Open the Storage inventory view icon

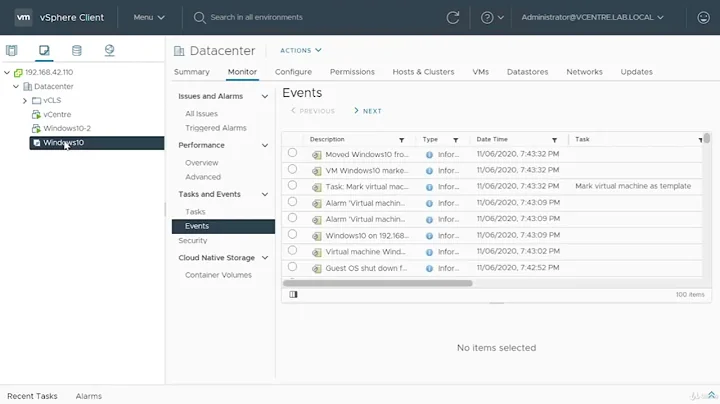tap(77, 50)
